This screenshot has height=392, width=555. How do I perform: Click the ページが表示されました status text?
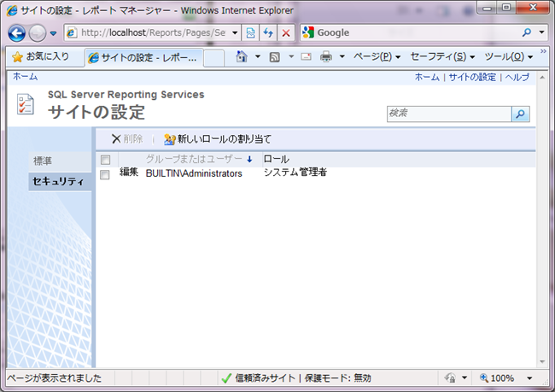[54, 378]
